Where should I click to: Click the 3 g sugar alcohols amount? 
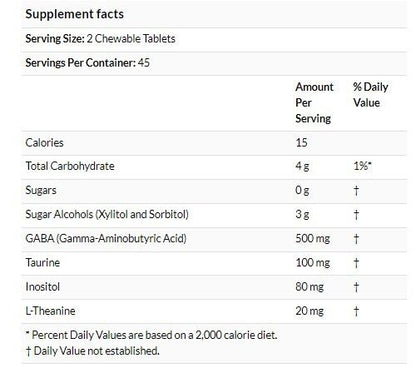(302, 214)
